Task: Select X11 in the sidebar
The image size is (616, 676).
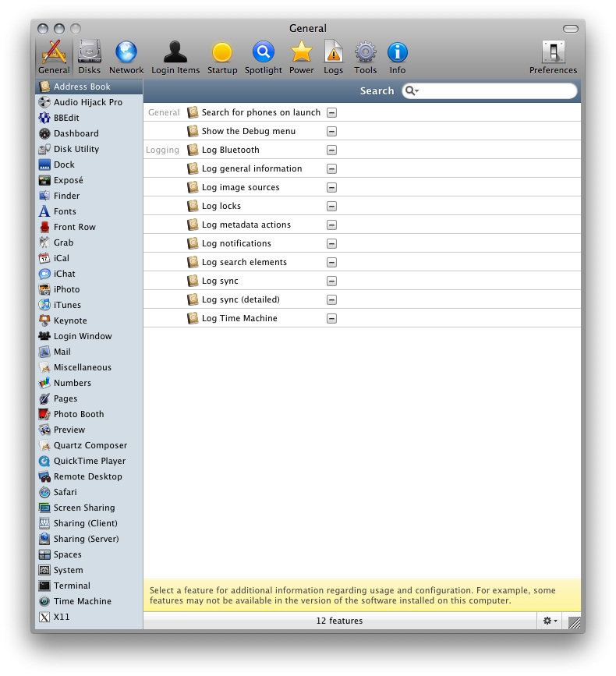Action: tap(89, 617)
